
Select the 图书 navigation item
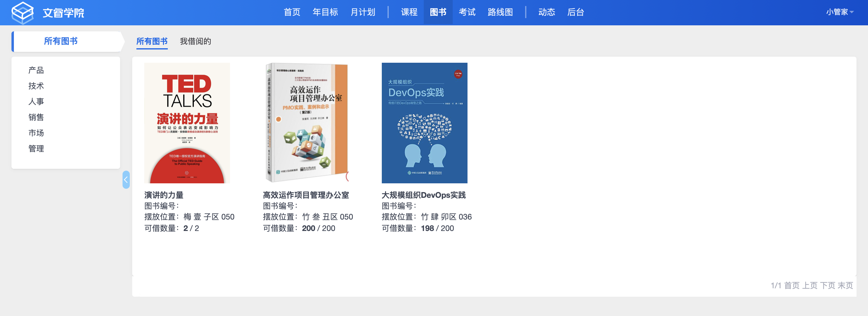pos(438,12)
